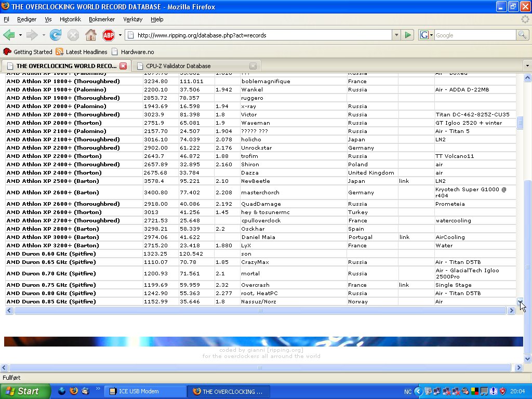Click blue globe Quick Launch icon
Image resolution: width=532 pixels, height=399 pixels.
[62, 391]
